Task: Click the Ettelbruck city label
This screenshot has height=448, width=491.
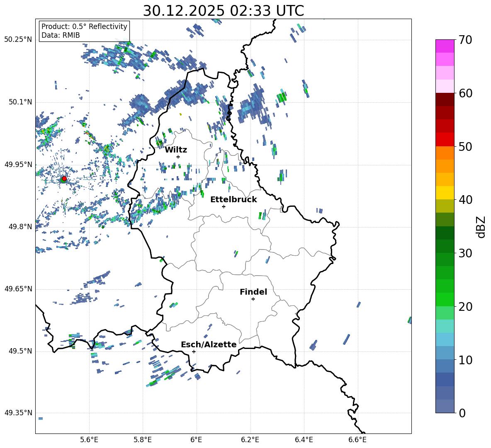Action: (233, 199)
